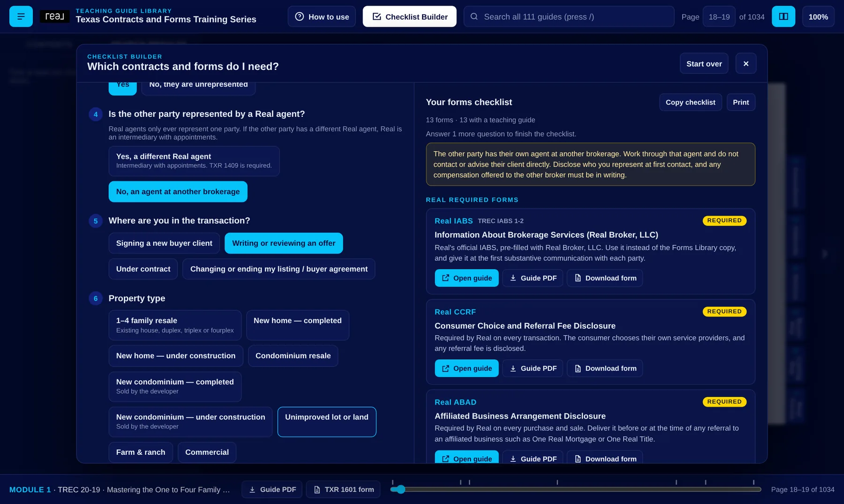This screenshot has height=504, width=844.
Task: Select New home — completed property type
Action: [298, 325]
